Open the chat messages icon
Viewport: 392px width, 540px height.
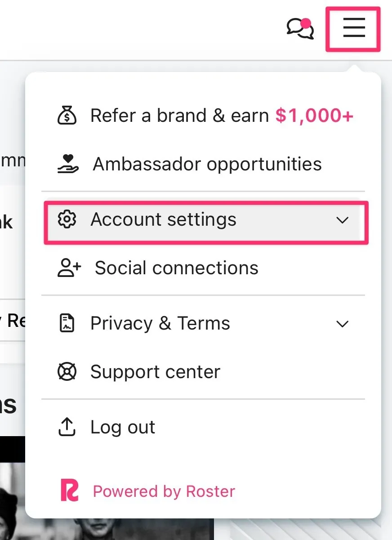click(x=300, y=28)
